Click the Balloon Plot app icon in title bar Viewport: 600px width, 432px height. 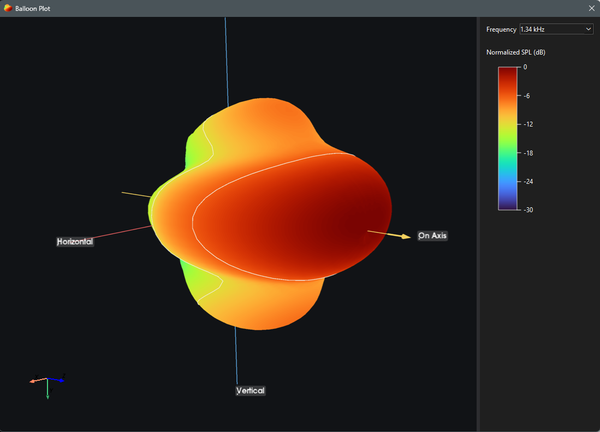8,8
